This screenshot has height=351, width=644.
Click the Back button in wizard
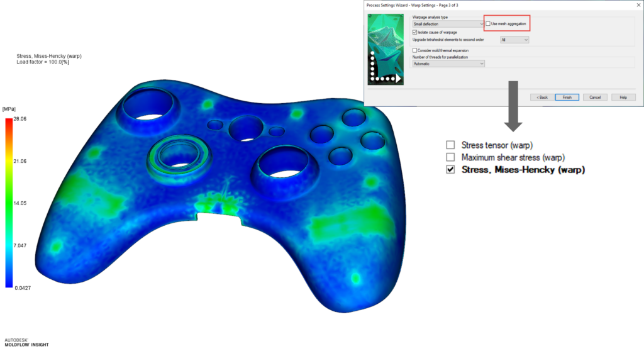(542, 97)
